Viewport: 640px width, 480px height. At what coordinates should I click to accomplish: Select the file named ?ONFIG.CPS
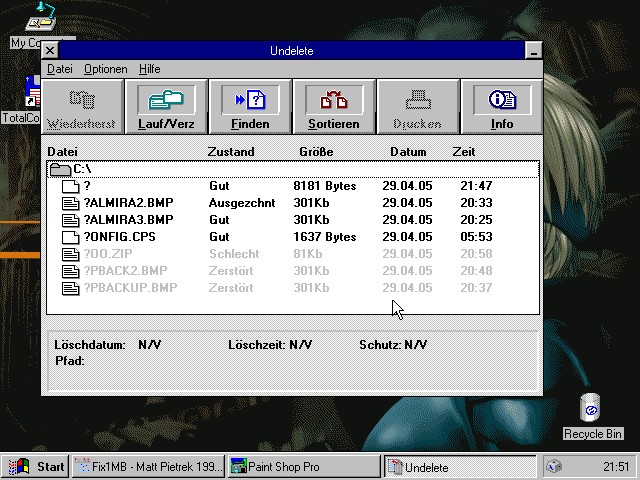120,237
